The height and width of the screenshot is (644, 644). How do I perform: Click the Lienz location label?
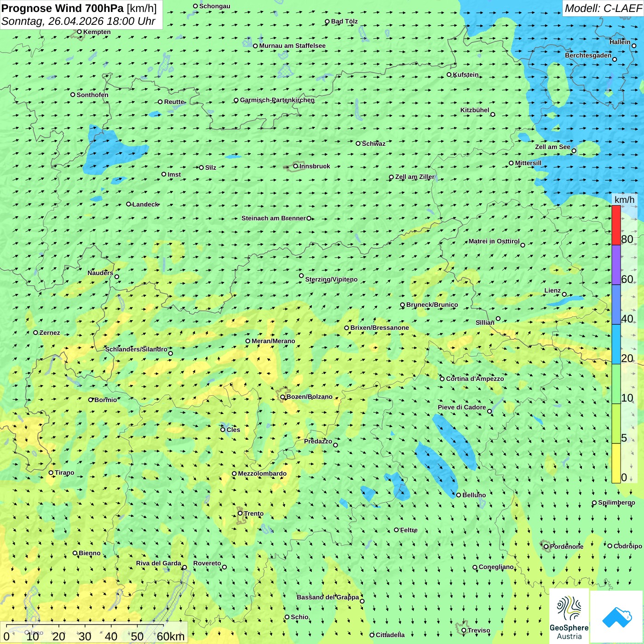552,290
